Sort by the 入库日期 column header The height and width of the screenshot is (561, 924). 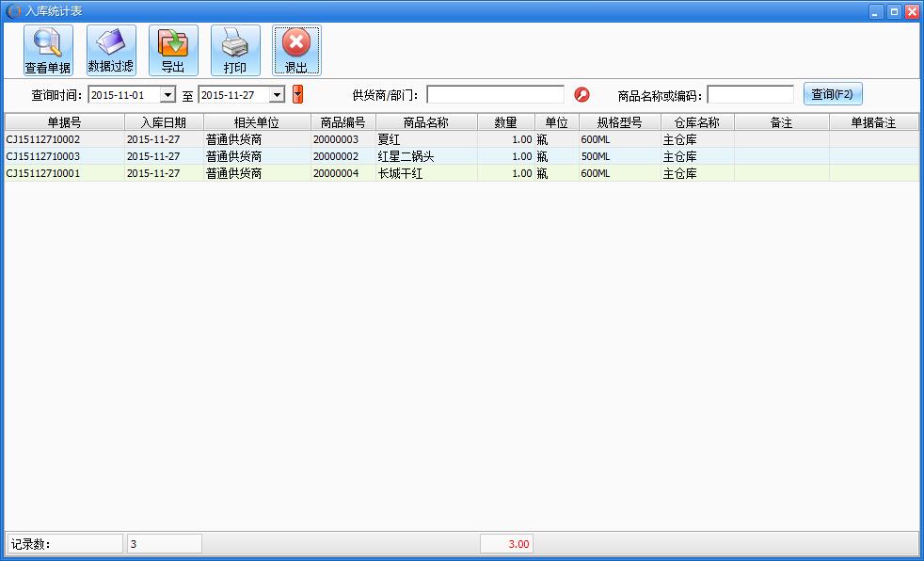point(164,122)
